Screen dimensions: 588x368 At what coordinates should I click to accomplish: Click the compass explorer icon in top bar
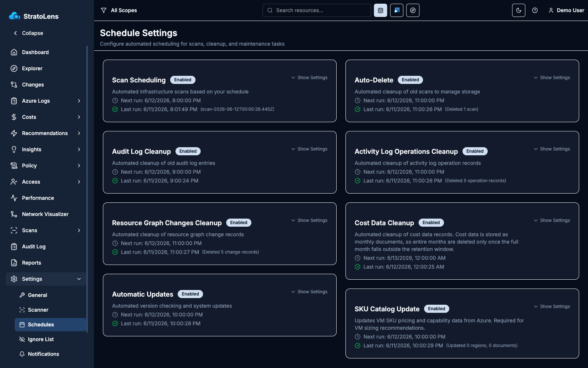[413, 10]
